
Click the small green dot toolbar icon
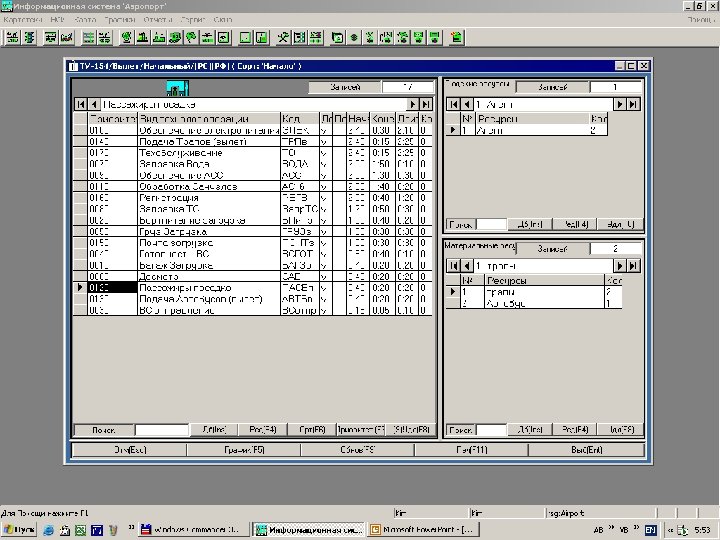pyautogui.click(x=354, y=37)
